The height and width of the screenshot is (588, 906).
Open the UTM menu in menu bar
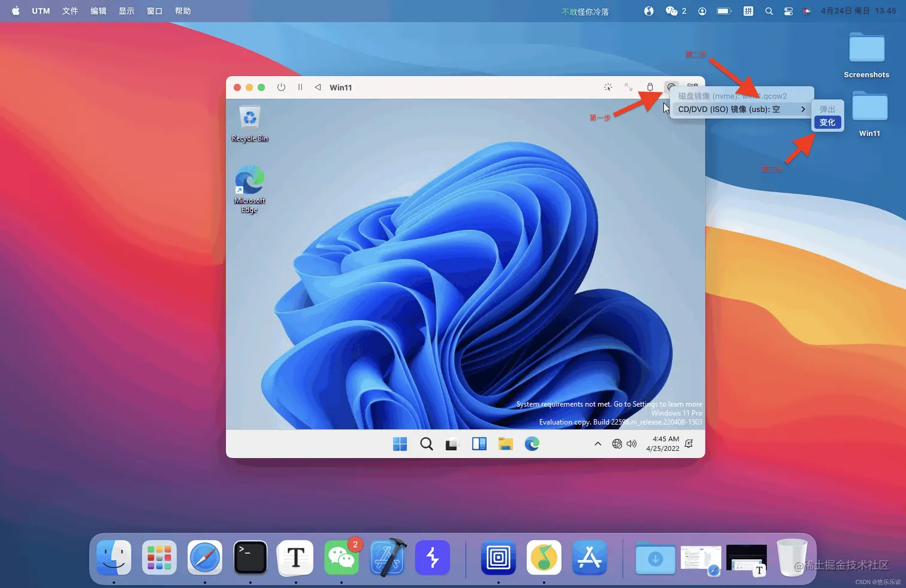coord(41,11)
